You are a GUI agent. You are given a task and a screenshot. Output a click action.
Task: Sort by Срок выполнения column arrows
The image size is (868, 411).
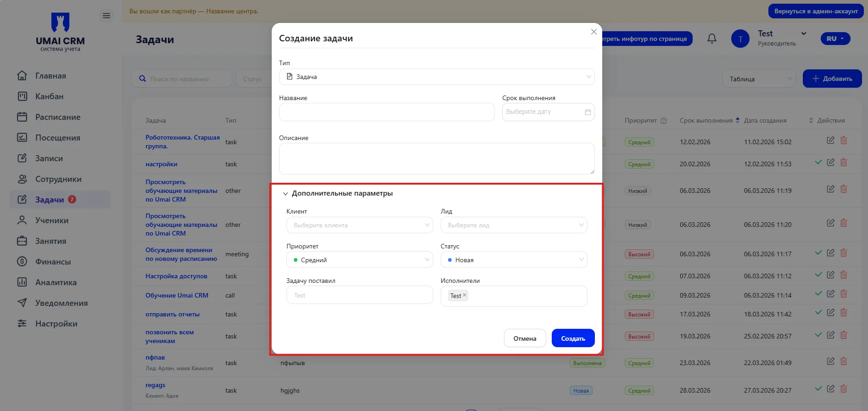738,120
